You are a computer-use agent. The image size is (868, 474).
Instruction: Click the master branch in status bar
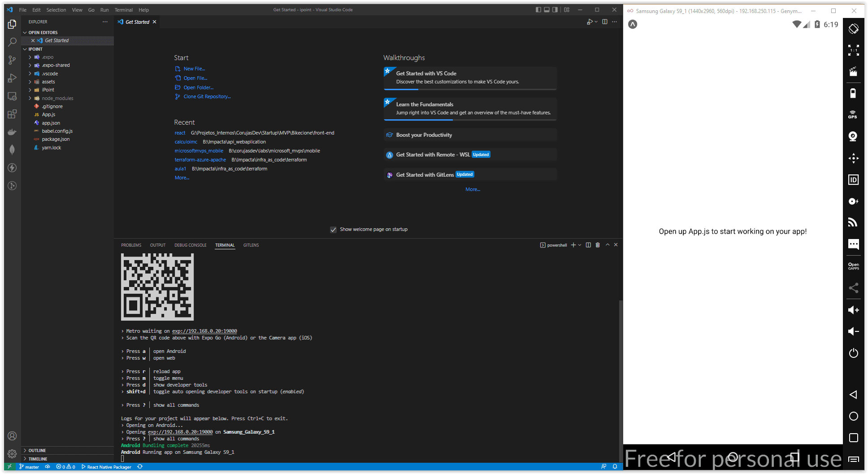(29, 467)
